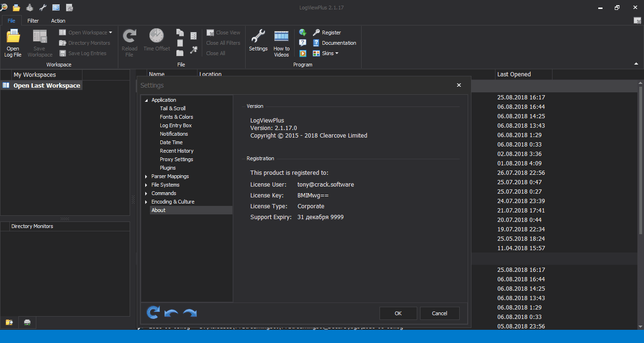The width and height of the screenshot is (644, 343).
Task: Open Settings via the wrench ribbon icon
Action: pyautogui.click(x=258, y=36)
